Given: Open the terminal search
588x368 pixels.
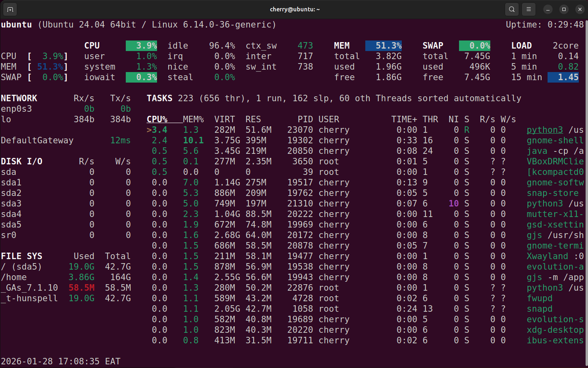Looking at the screenshot, I should pyautogui.click(x=511, y=9).
